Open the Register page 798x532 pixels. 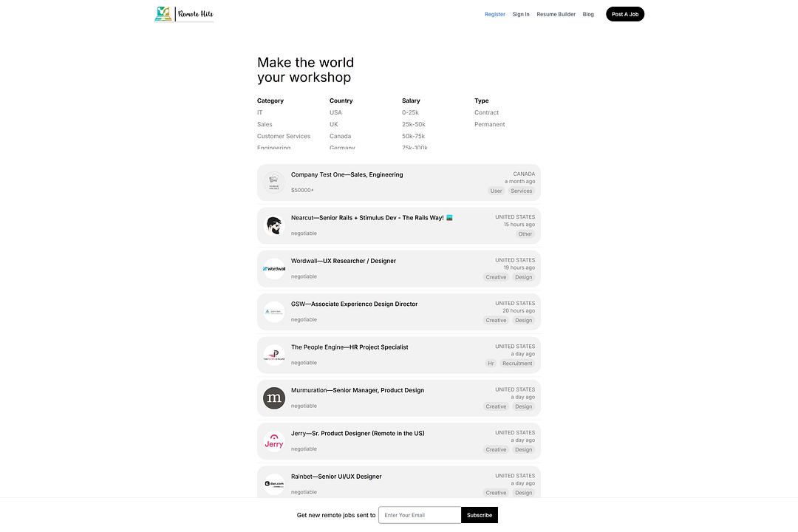pyautogui.click(x=495, y=14)
